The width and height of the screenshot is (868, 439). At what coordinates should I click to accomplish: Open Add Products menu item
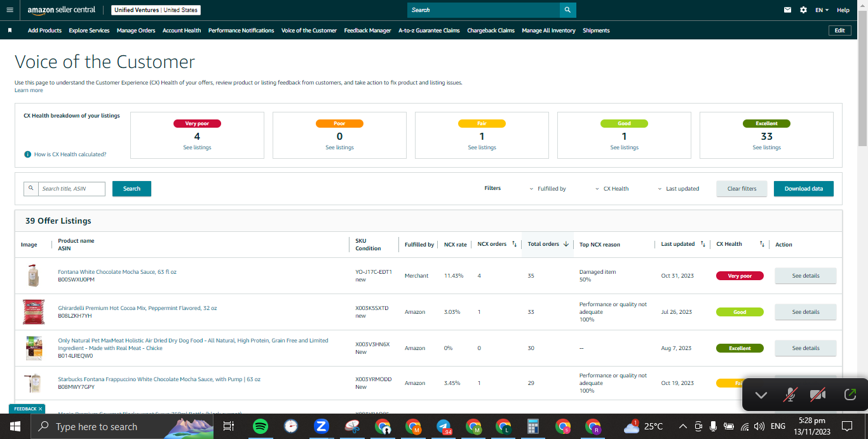coord(44,30)
